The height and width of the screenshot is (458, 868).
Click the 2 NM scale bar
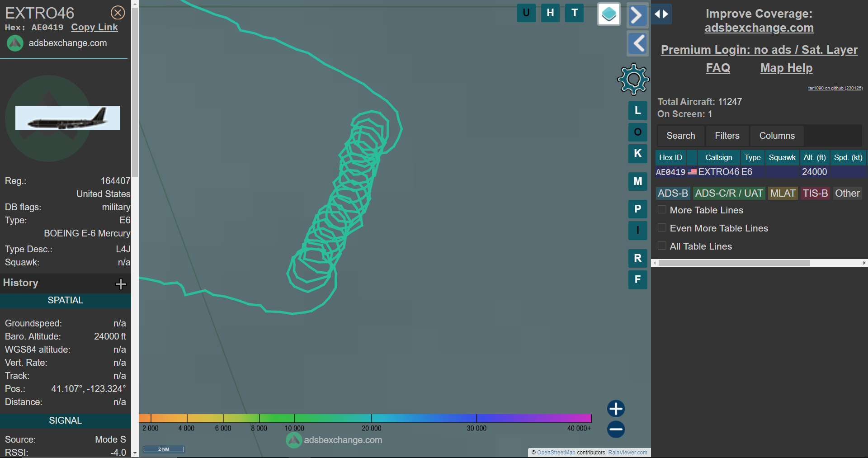click(x=164, y=449)
